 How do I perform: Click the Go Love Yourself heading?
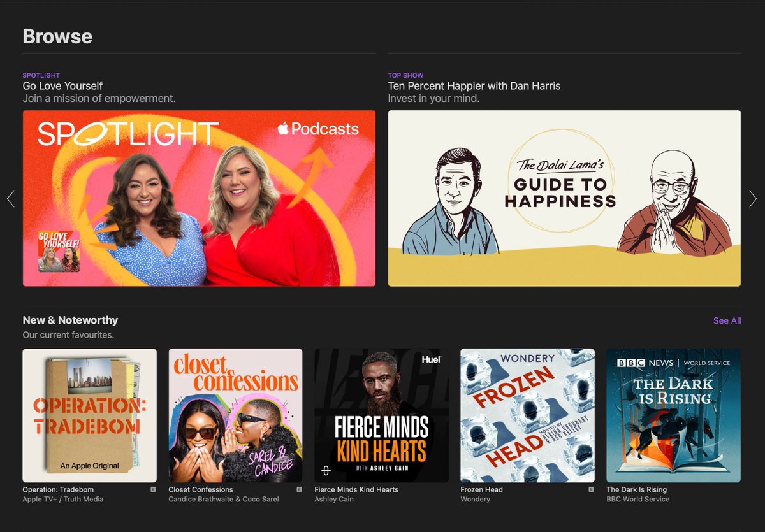click(62, 86)
